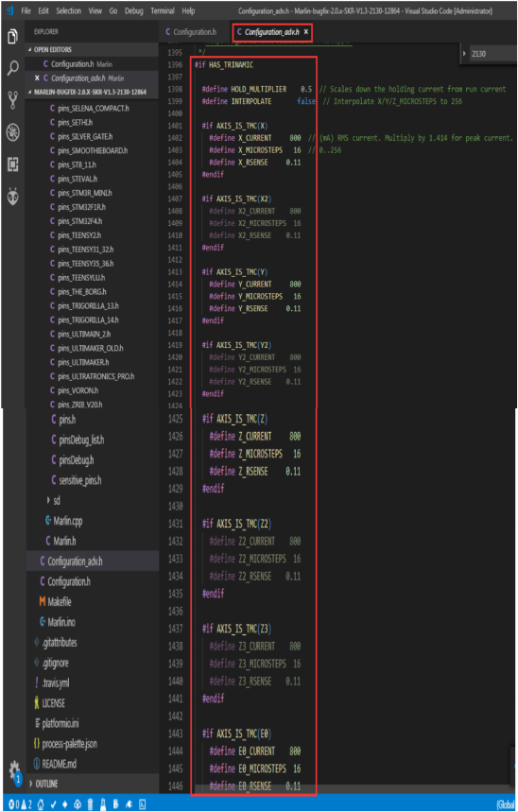Click errors and warnings count in status bar
The width and height of the screenshot is (518, 812).
20,804
